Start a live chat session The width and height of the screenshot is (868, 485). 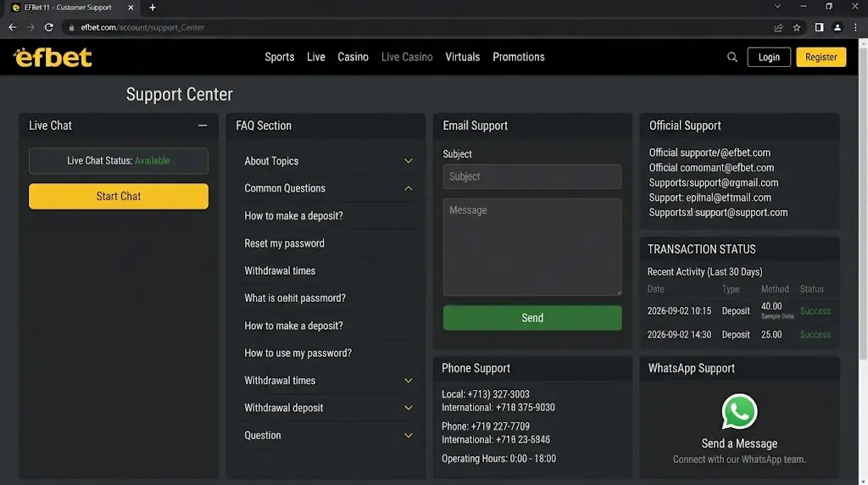point(119,196)
